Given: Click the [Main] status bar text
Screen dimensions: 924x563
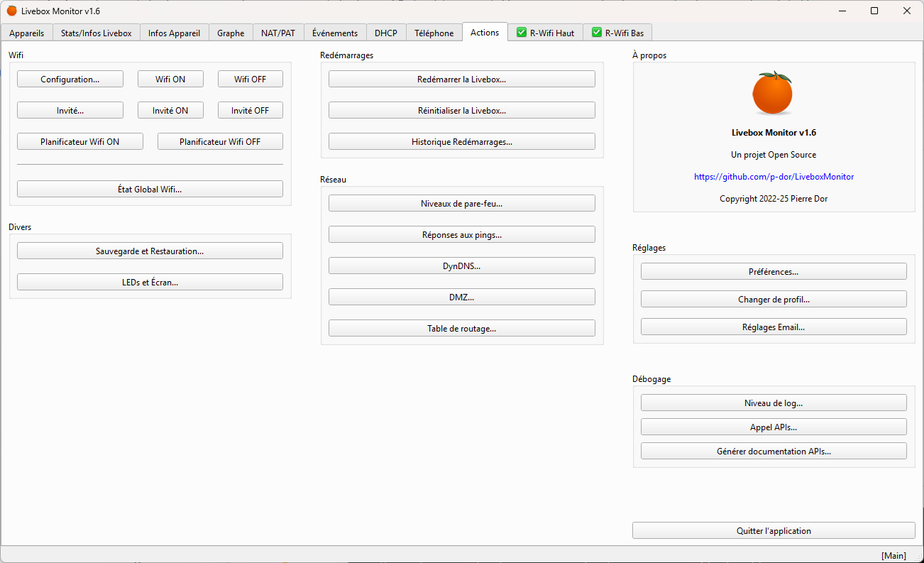Looking at the screenshot, I should [x=893, y=555].
